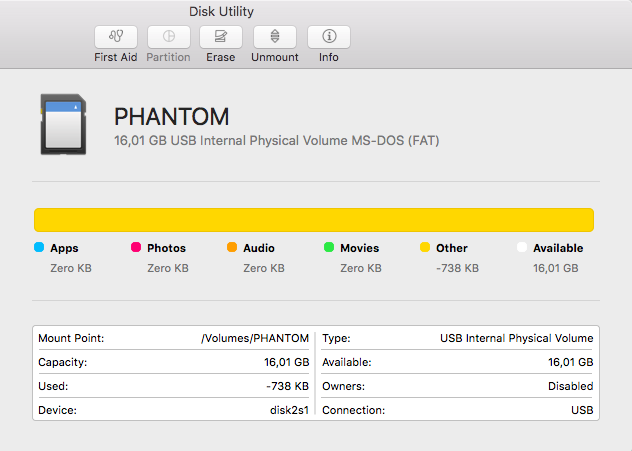The height and width of the screenshot is (451, 632).
Task: Click the yellow storage usage bar
Action: pos(314,220)
